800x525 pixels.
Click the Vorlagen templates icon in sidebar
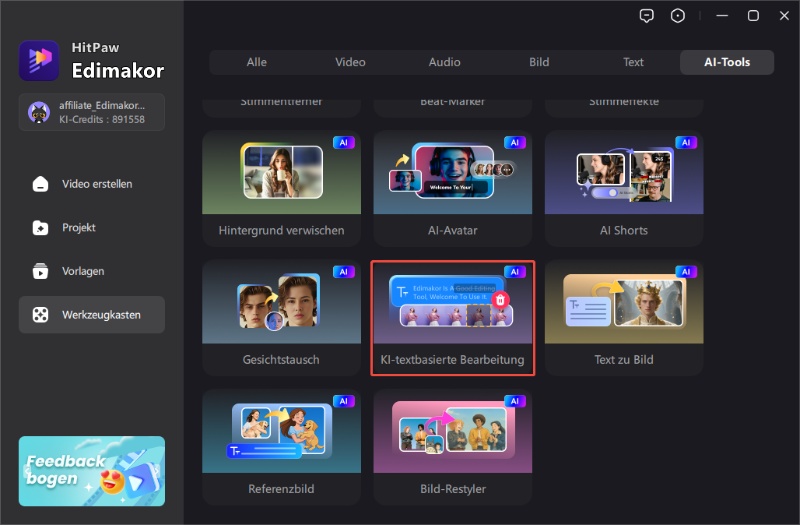40,271
